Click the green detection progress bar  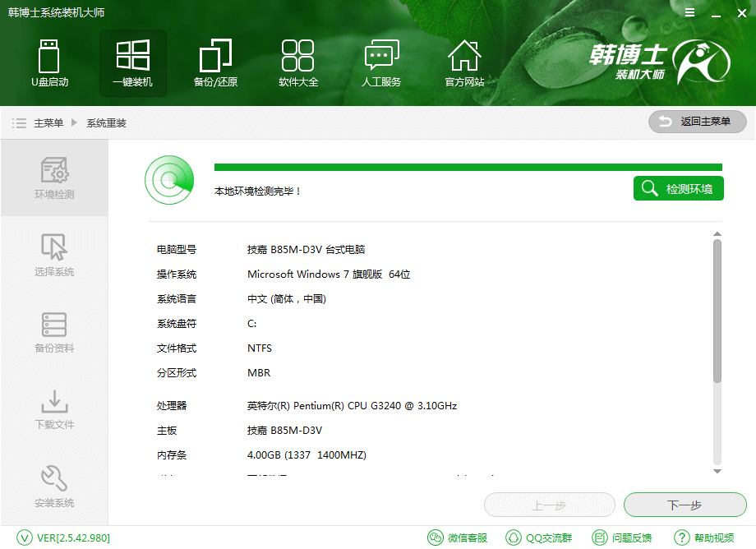[468, 168]
